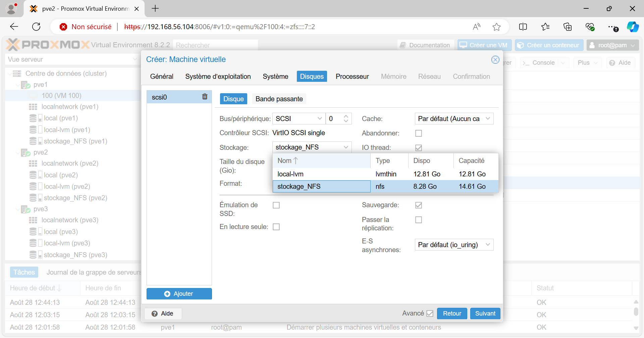Open 100 (VM 100) in tree
Image resolution: width=644 pixels, height=338 pixels.
click(x=61, y=96)
